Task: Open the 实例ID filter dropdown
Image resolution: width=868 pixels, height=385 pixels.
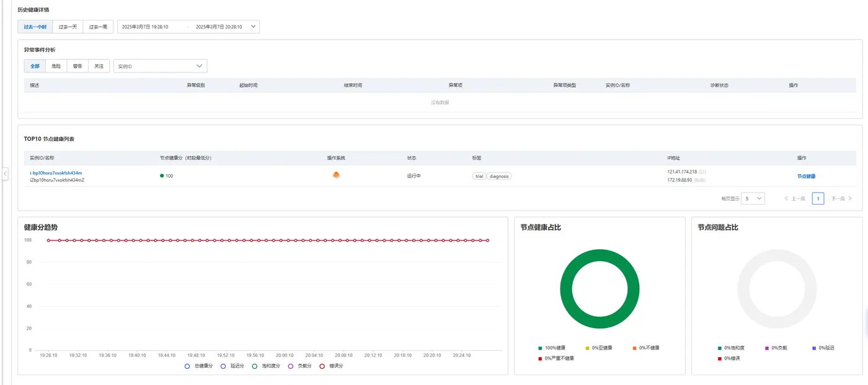Action: 160,66
